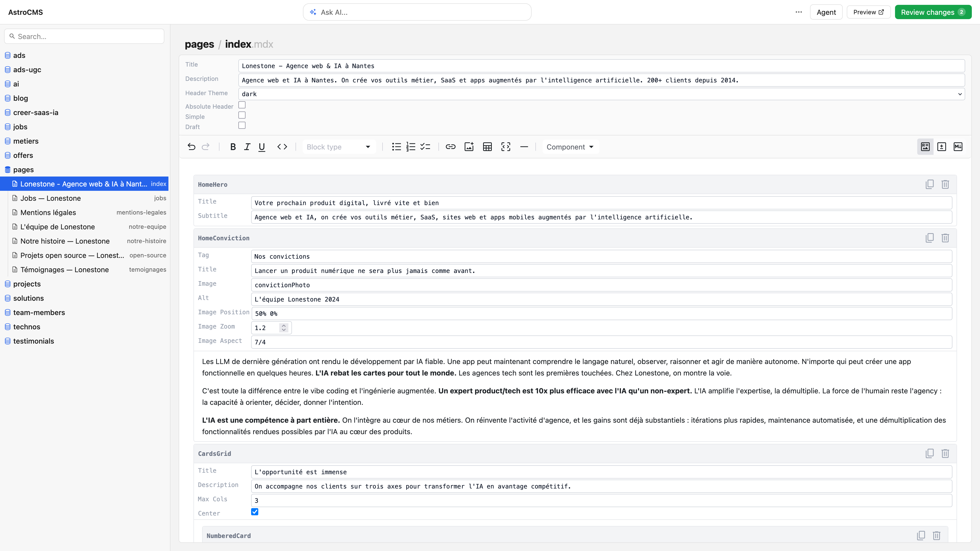Screen dimensions: 980x551
Task: Delete the NumberedCard component
Action: [937, 535]
